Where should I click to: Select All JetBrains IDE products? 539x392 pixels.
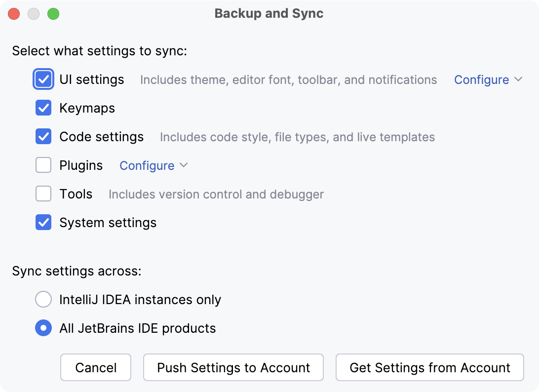[x=43, y=328]
